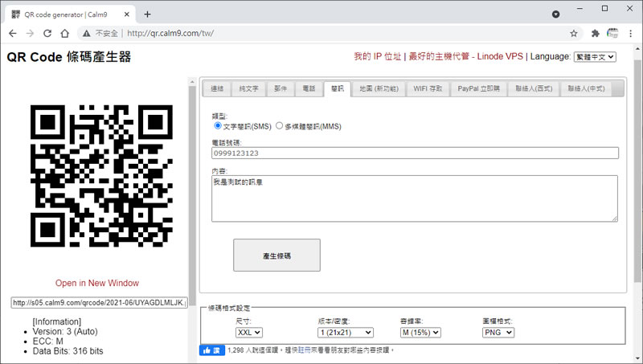Click the generated QR code image
This screenshot has height=364, width=643.
click(x=101, y=176)
